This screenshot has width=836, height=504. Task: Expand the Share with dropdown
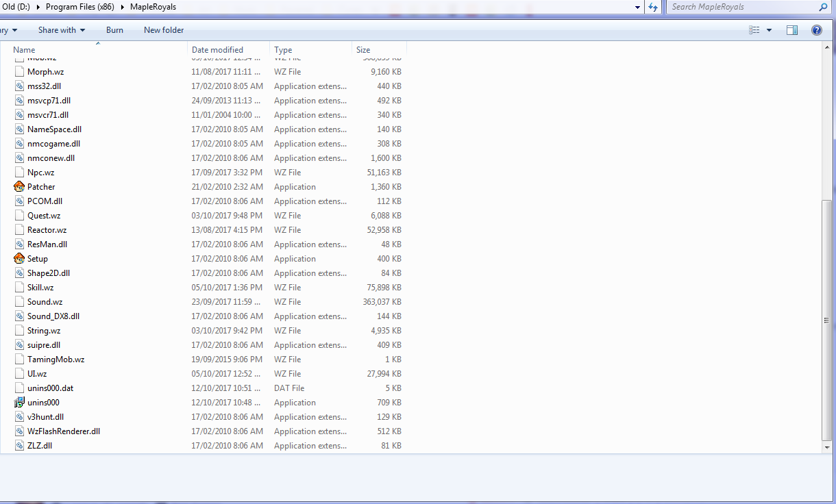[62, 30]
